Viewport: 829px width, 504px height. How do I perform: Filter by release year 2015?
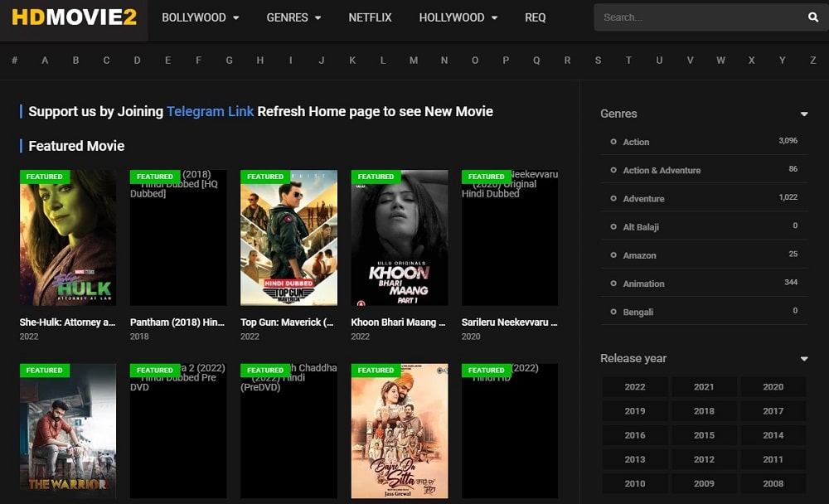click(704, 435)
